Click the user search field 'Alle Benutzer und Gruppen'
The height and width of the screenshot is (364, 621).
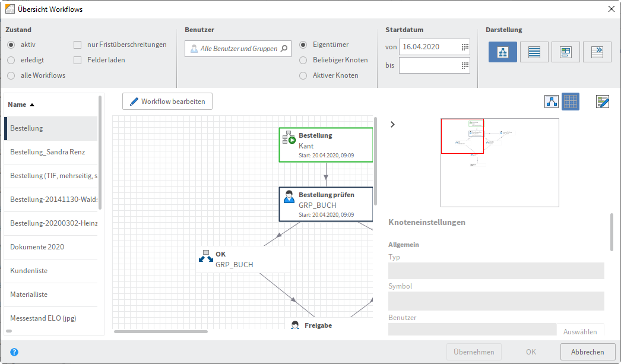click(237, 49)
